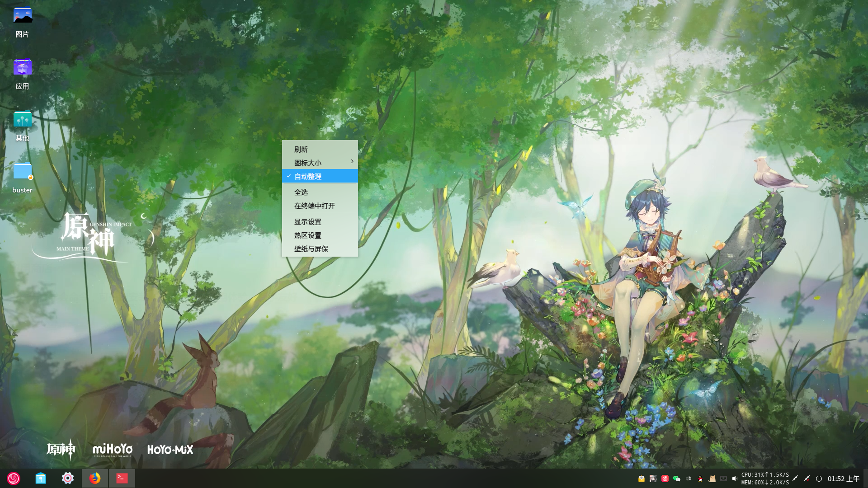
Task: Open the app store icon in taskbar
Action: tap(41, 478)
